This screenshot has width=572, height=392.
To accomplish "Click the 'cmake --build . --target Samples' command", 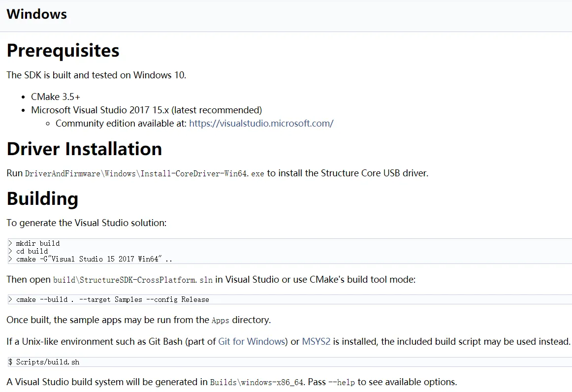I will [109, 299].
